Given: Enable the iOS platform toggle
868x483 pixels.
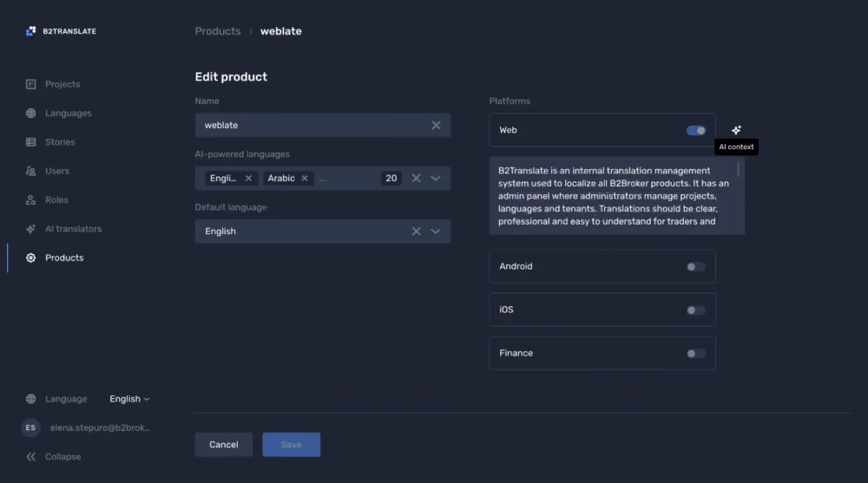Looking at the screenshot, I should [x=696, y=310].
